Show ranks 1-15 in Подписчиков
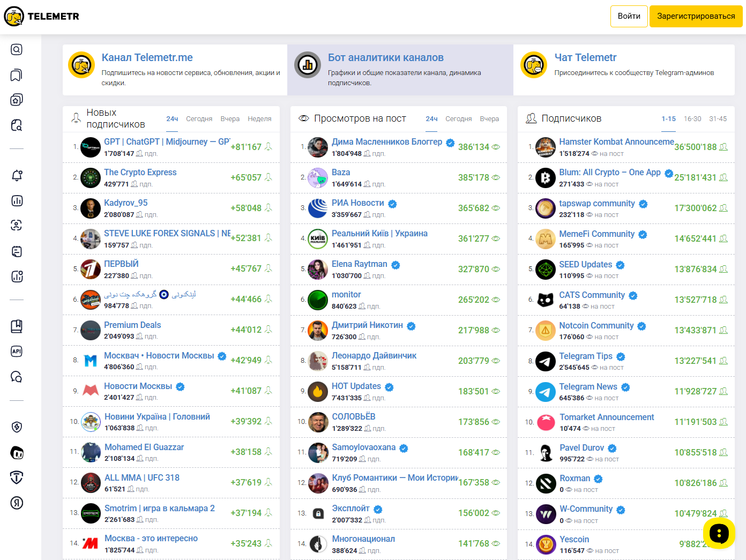The image size is (746, 560). (668, 119)
